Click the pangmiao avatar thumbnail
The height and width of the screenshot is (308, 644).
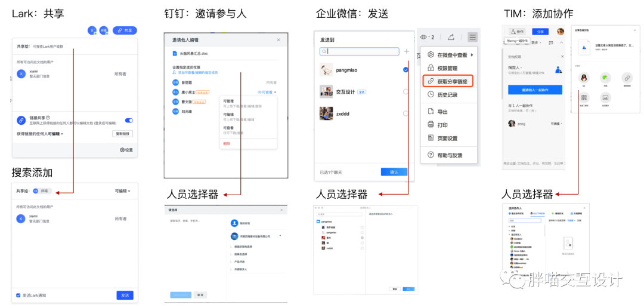click(x=326, y=70)
